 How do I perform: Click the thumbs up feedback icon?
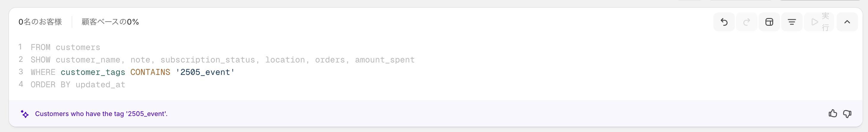pyautogui.click(x=833, y=114)
